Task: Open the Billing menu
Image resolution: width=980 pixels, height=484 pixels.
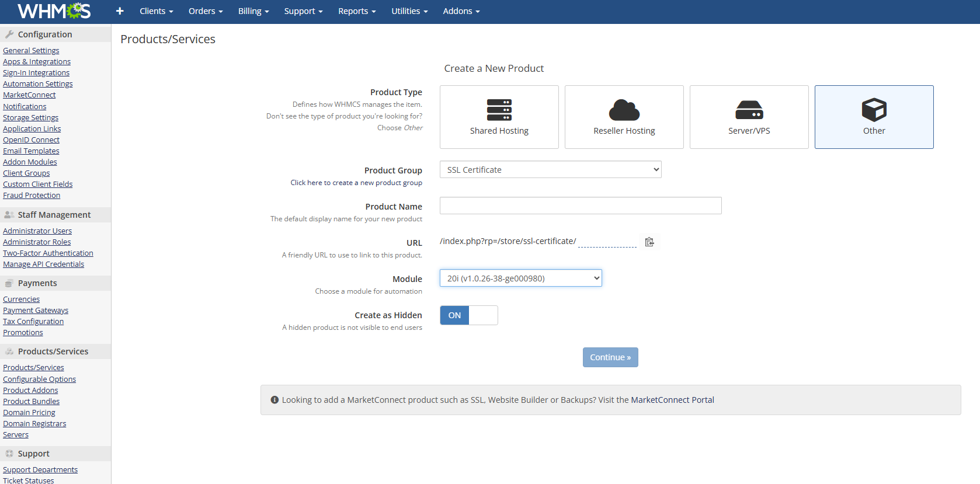Action: [x=253, y=11]
